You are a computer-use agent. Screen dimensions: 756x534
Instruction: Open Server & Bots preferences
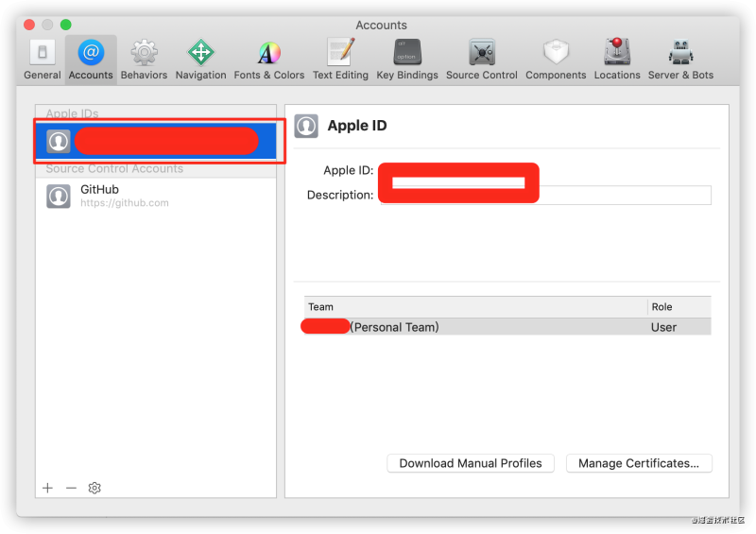[x=680, y=60]
